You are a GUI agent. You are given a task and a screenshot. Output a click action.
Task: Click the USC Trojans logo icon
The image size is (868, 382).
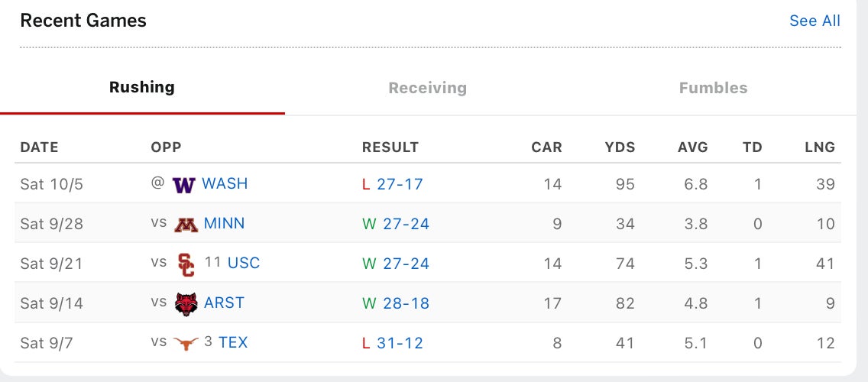point(186,264)
